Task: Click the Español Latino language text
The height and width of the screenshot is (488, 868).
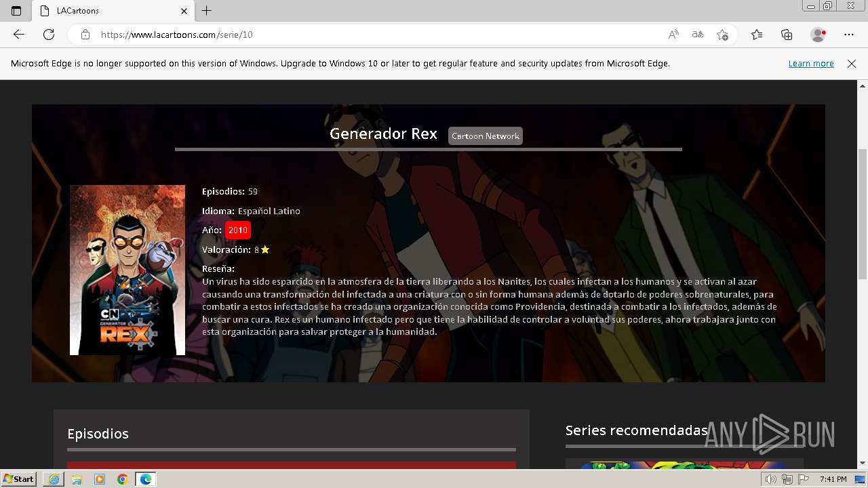Action: [269, 211]
